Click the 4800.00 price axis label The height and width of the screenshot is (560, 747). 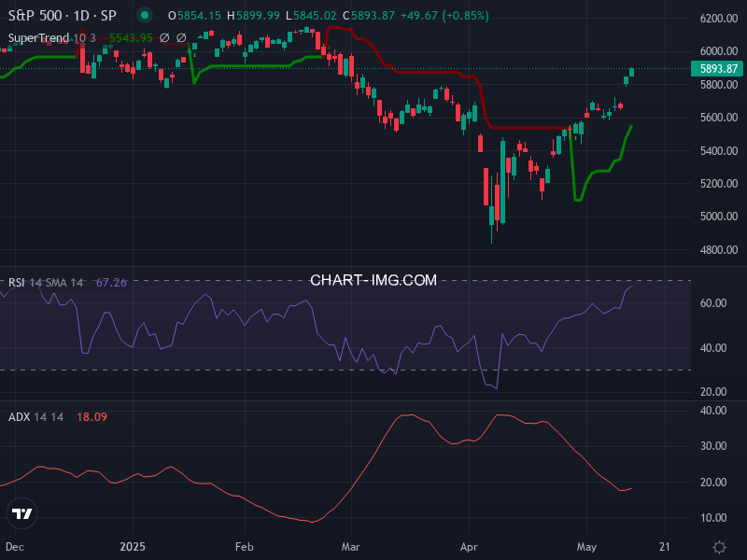coord(719,249)
